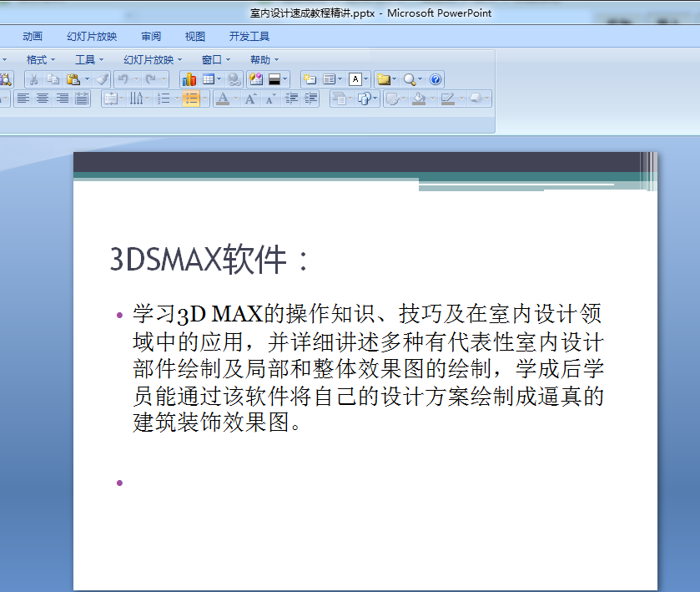Click the folder with star icon

384,79
